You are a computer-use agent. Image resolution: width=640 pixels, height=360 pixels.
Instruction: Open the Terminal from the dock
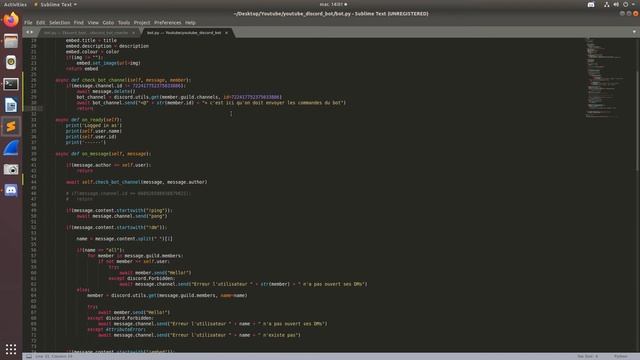tap(11, 84)
